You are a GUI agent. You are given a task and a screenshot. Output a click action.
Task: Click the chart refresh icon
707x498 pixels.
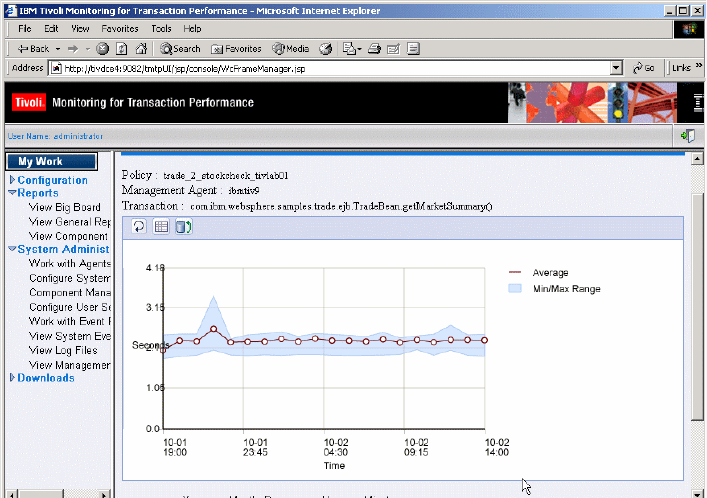point(139,226)
